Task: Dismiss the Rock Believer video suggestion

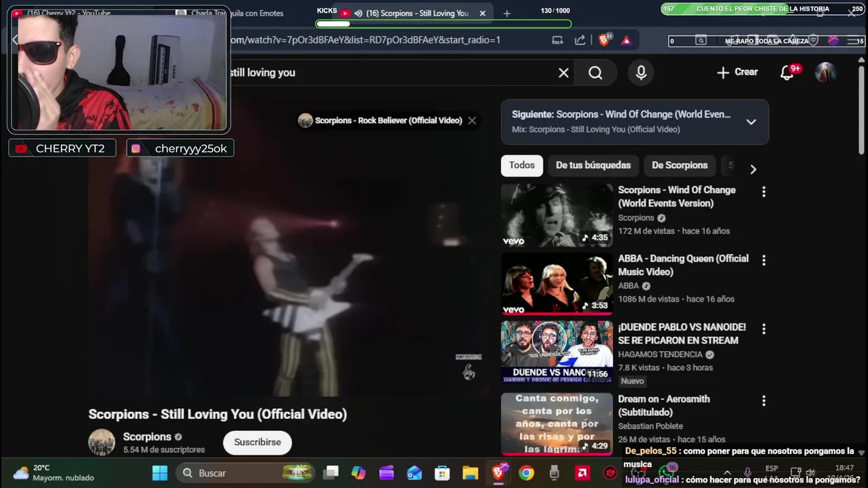Action: tap(472, 121)
